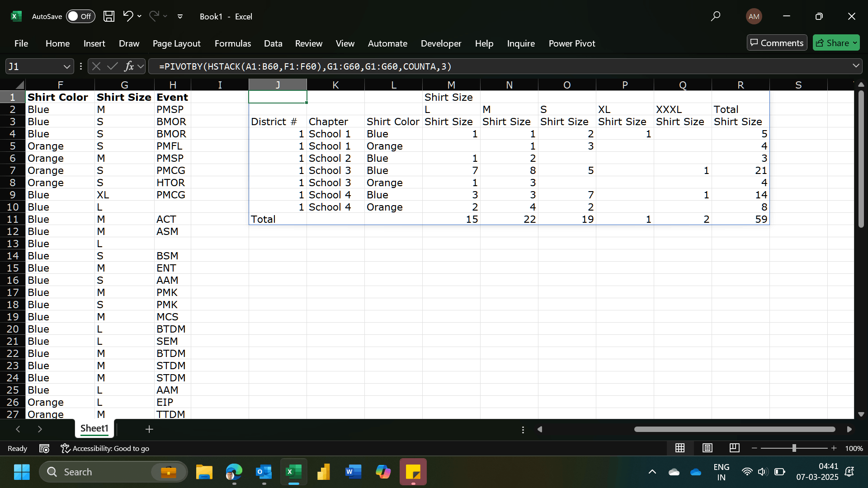
Task: Click the macro recording status bar icon
Action: [44, 448]
